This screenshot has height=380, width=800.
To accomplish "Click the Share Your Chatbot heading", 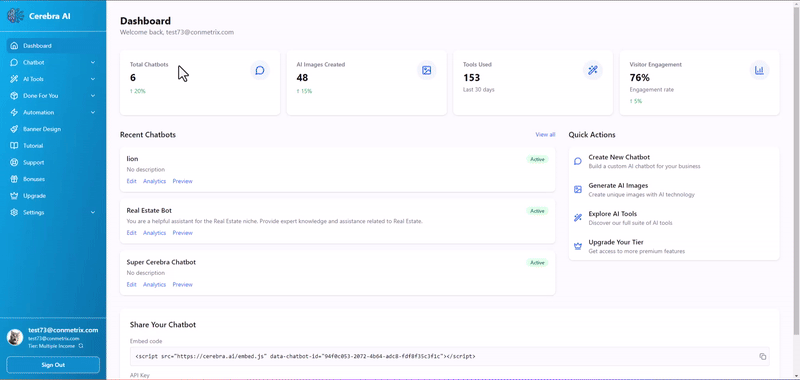I will pyautogui.click(x=163, y=324).
